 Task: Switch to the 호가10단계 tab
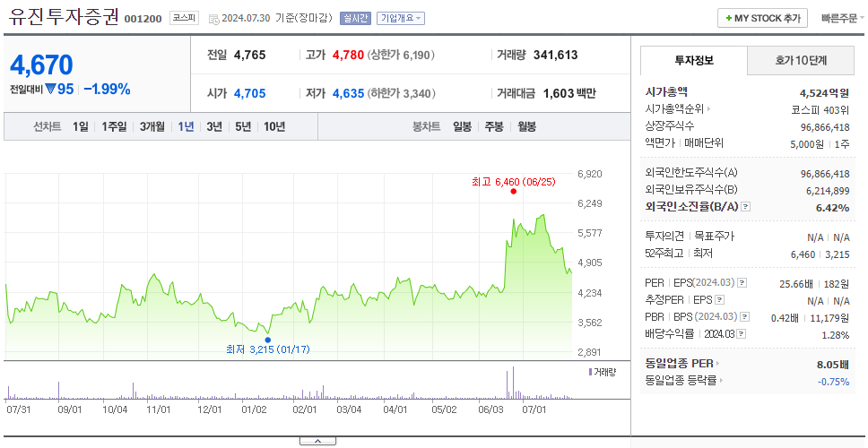tap(801, 60)
